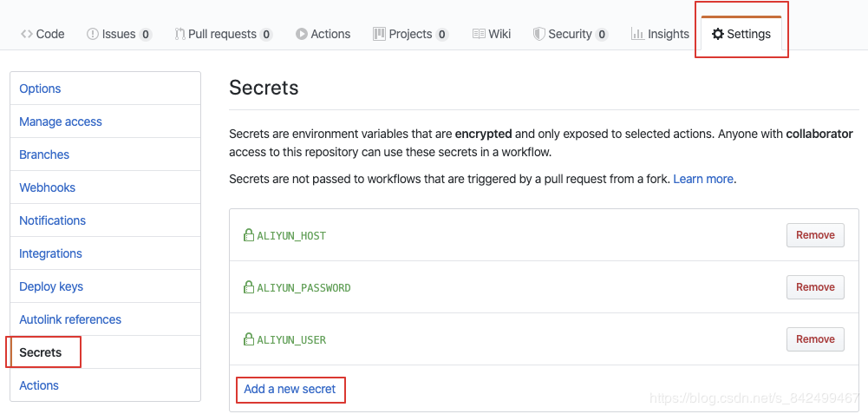Click the Code tab brackets icon
This screenshot has width=868, height=414.
[27, 34]
